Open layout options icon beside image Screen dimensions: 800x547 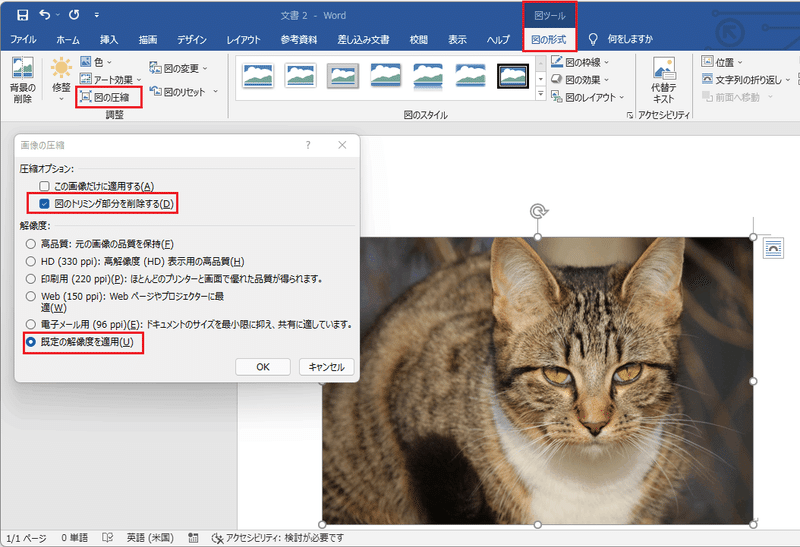(x=773, y=248)
